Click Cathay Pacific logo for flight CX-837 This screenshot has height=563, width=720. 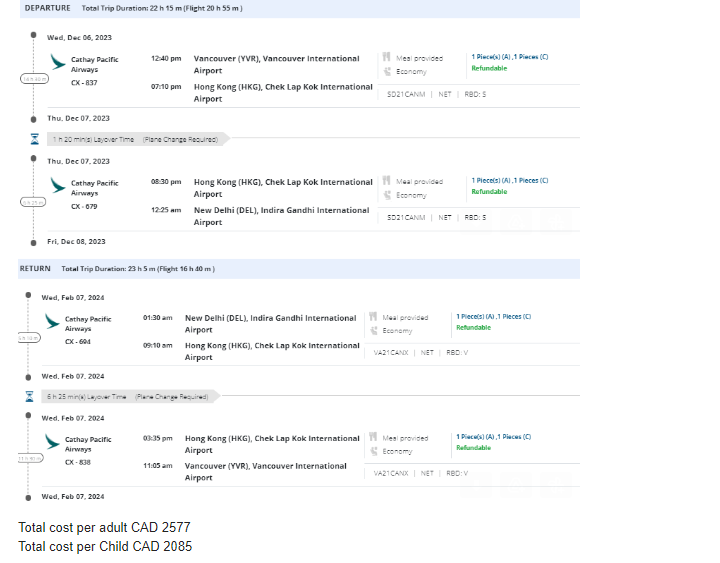[x=56, y=61]
